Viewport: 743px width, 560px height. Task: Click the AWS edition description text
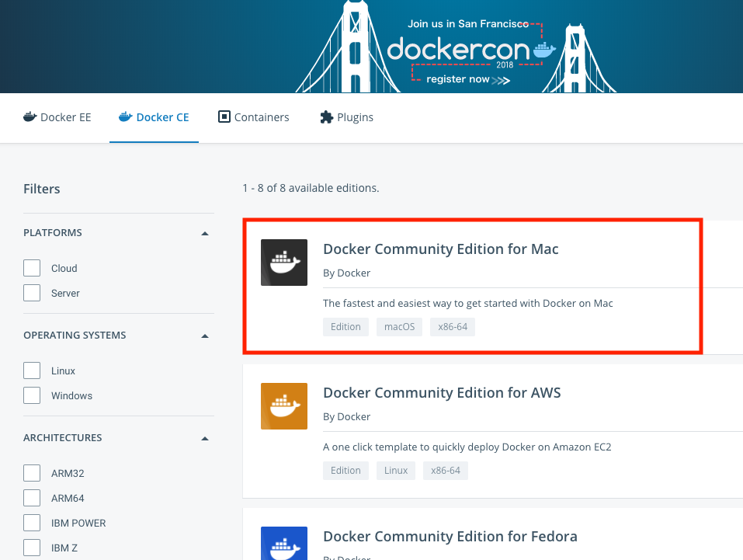click(x=467, y=447)
